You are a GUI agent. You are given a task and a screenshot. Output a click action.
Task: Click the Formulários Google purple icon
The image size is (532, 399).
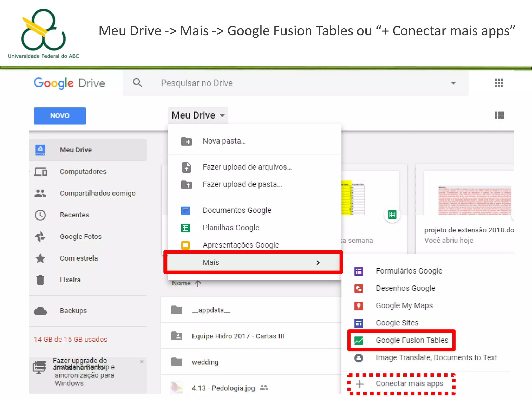[x=359, y=271]
